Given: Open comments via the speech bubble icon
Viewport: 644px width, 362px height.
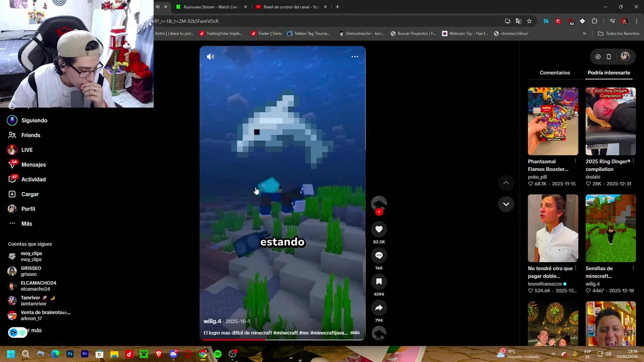Looking at the screenshot, I should [x=379, y=255].
